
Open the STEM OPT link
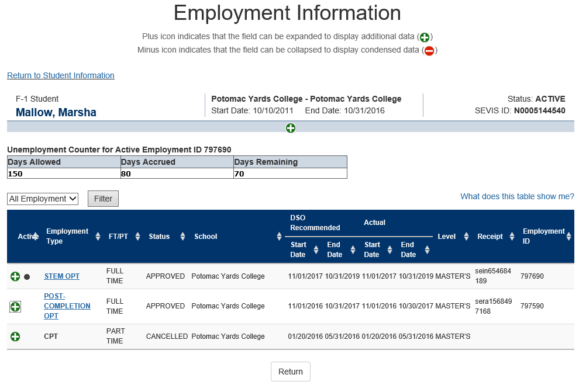tap(61, 276)
